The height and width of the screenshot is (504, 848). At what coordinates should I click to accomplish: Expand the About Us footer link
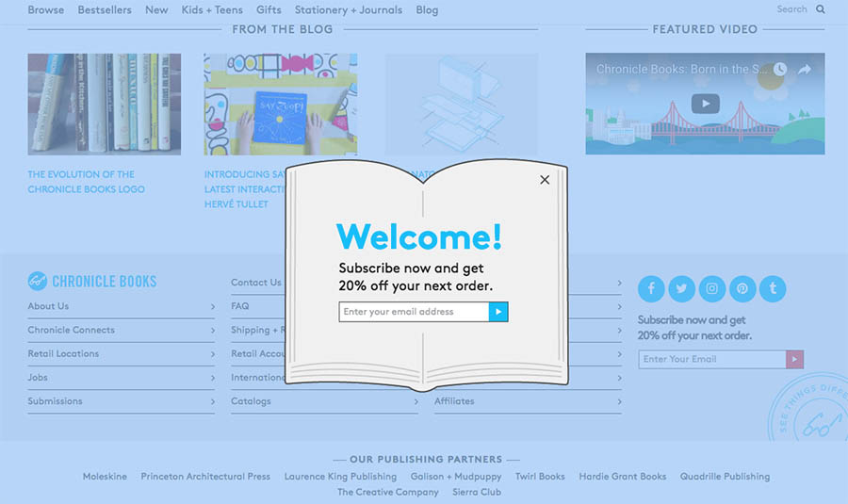click(x=121, y=306)
